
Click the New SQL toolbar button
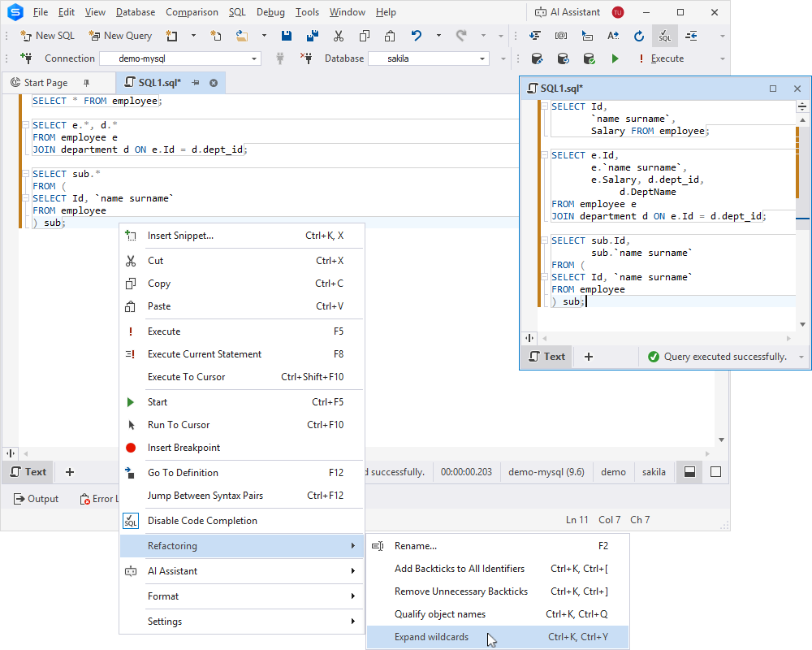(x=48, y=36)
